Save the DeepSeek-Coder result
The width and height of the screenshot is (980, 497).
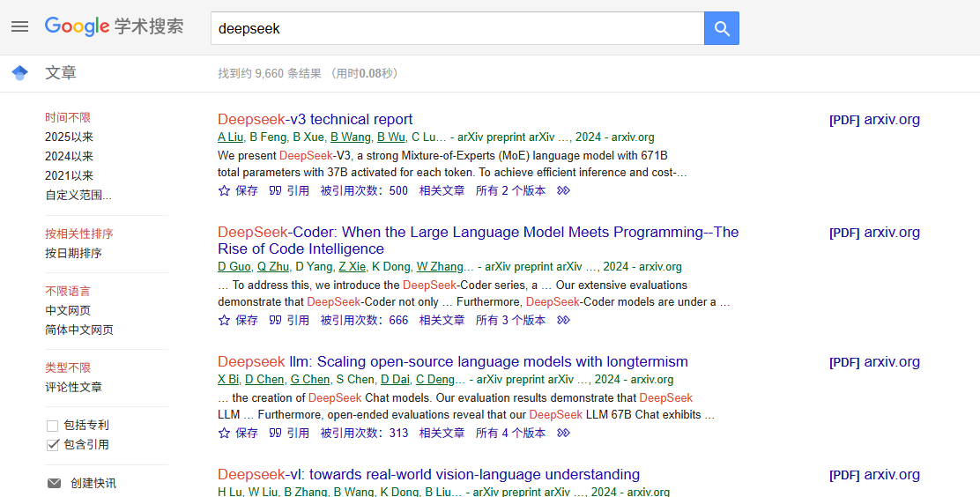pos(238,320)
